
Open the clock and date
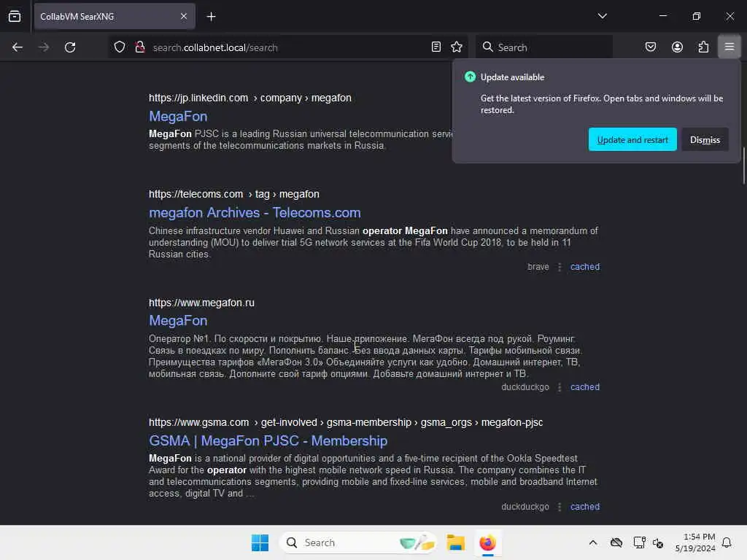(x=695, y=542)
